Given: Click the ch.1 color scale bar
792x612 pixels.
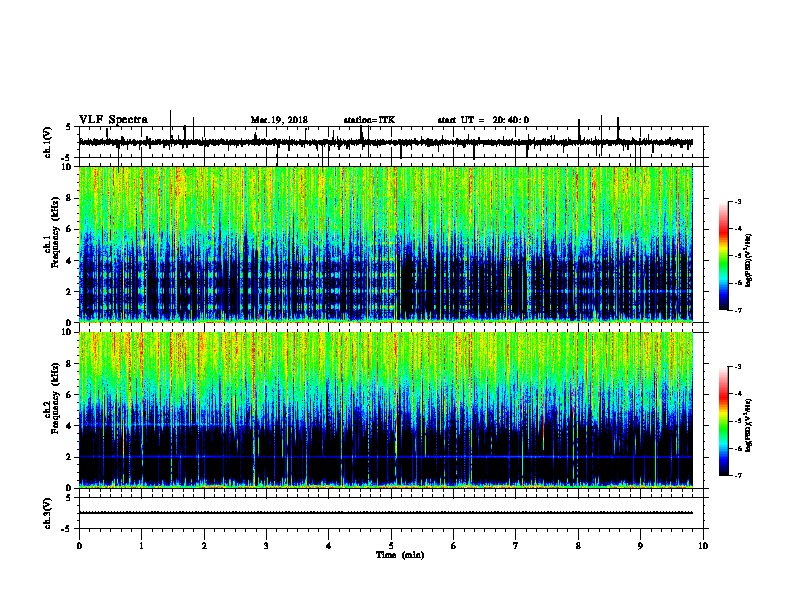Looking at the screenshot, I should point(724,256).
